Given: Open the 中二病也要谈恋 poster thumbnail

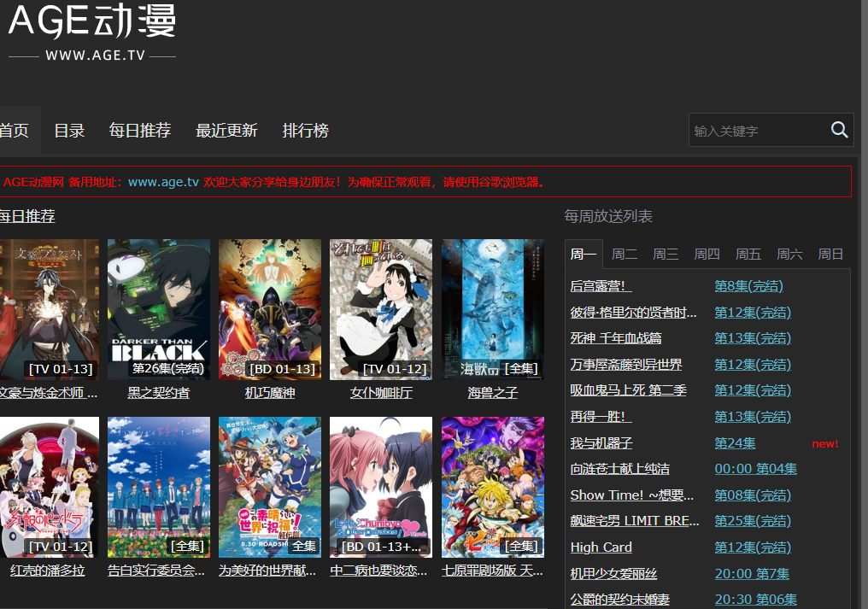Looking at the screenshot, I should point(381,487).
